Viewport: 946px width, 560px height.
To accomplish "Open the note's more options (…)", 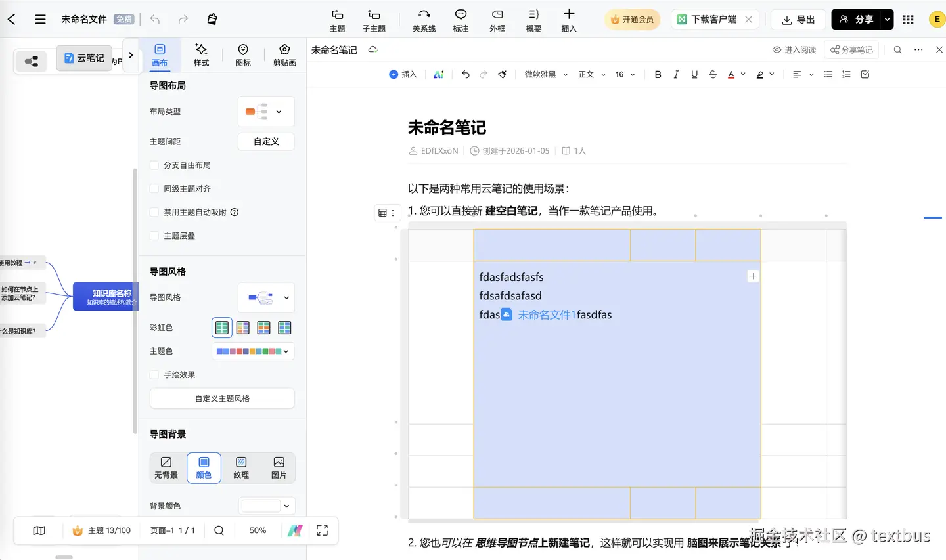I will pos(918,50).
